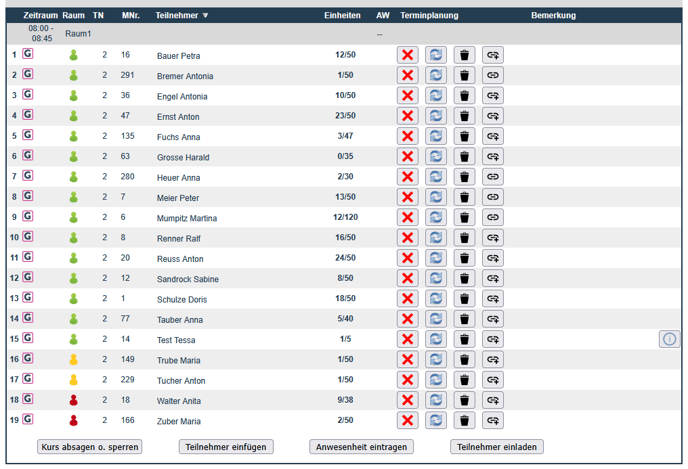The height and width of the screenshot is (469, 688).
Task: Click the link icon for Zuber Maria
Action: click(493, 420)
